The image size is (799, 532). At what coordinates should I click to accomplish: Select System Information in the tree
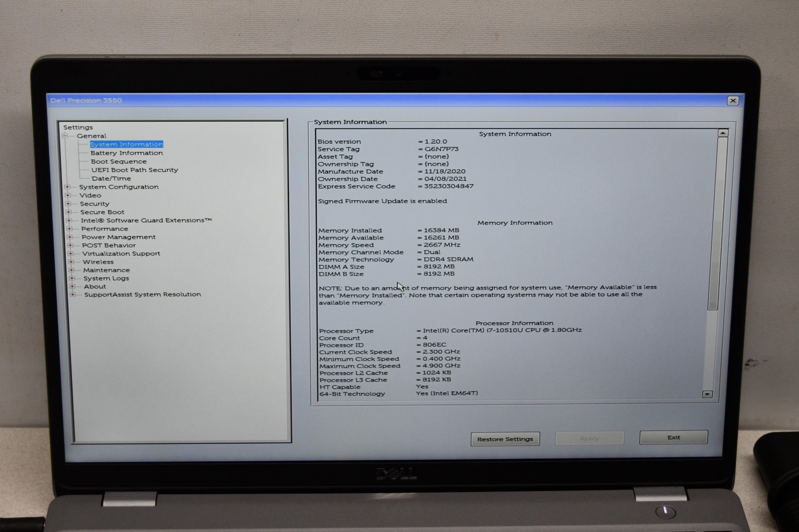[126, 144]
